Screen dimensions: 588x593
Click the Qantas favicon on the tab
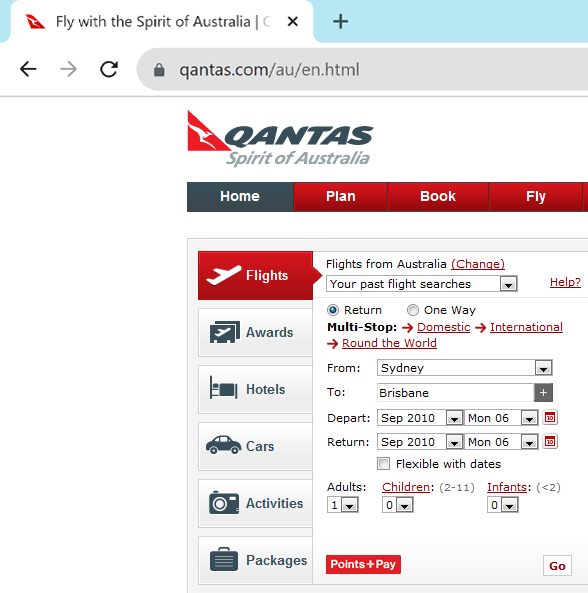[x=35, y=22]
